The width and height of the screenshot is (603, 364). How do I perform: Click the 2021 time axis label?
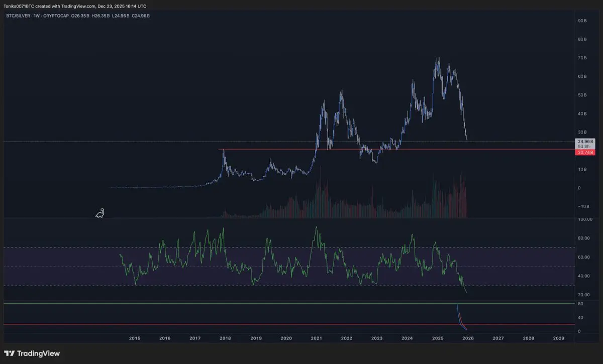317,338
